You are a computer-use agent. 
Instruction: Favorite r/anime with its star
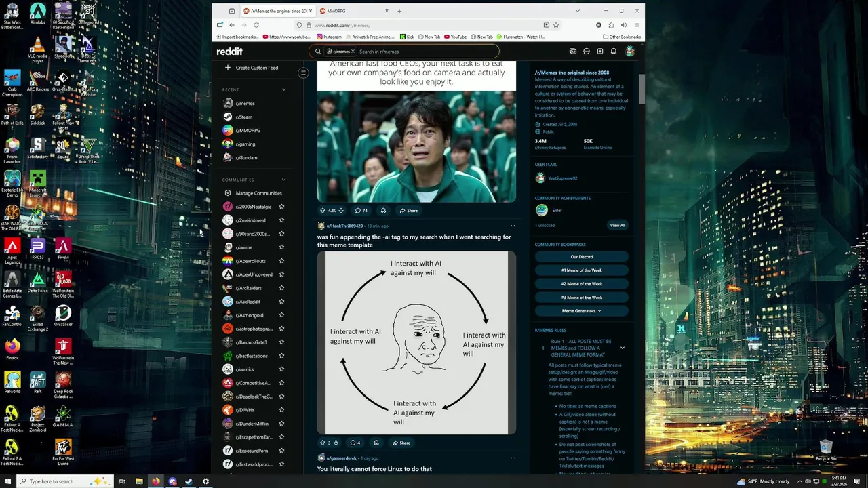[281, 247]
